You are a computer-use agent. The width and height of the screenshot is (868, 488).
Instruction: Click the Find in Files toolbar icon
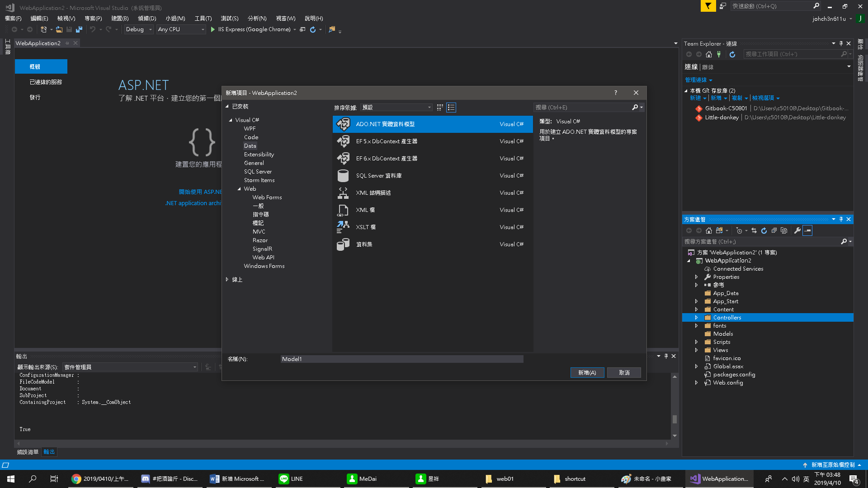[332, 29]
